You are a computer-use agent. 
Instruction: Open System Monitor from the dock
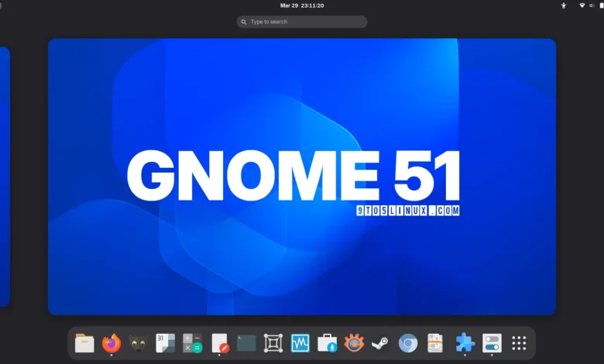click(x=300, y=343)
